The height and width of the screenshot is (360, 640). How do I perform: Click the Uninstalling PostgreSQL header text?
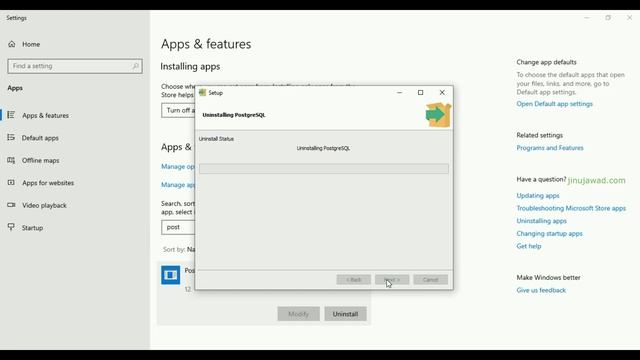[x=234, y=115]
